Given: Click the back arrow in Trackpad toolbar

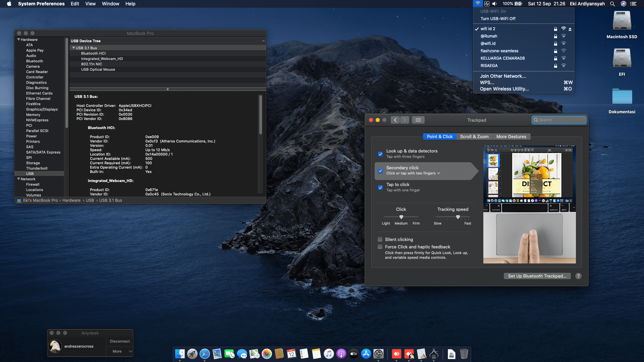Looking at the screenshot, I should click(395, 120).
